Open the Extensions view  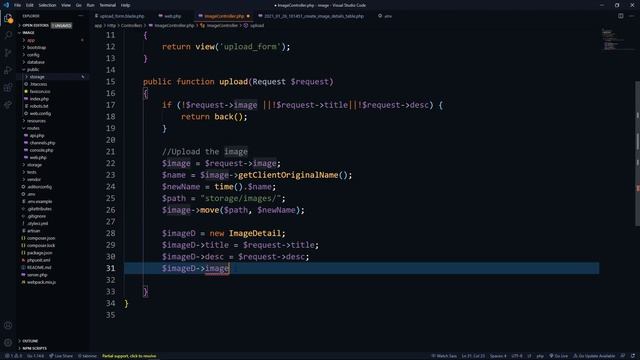(x=8, y=87)
